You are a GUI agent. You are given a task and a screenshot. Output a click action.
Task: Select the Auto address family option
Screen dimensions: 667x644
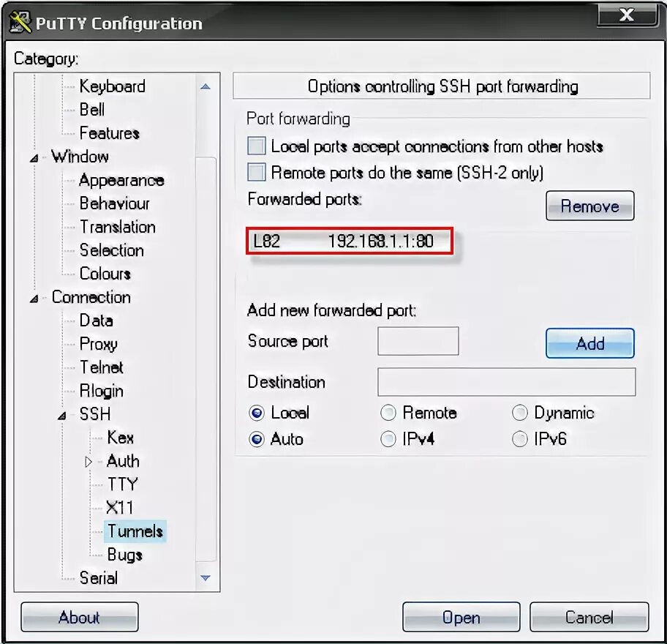point(257,439)
